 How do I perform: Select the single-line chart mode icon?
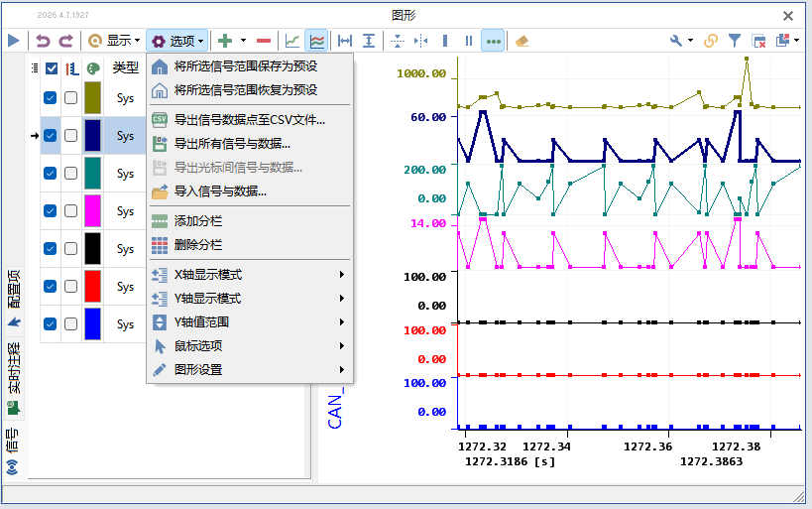click(x=292, y=41)
